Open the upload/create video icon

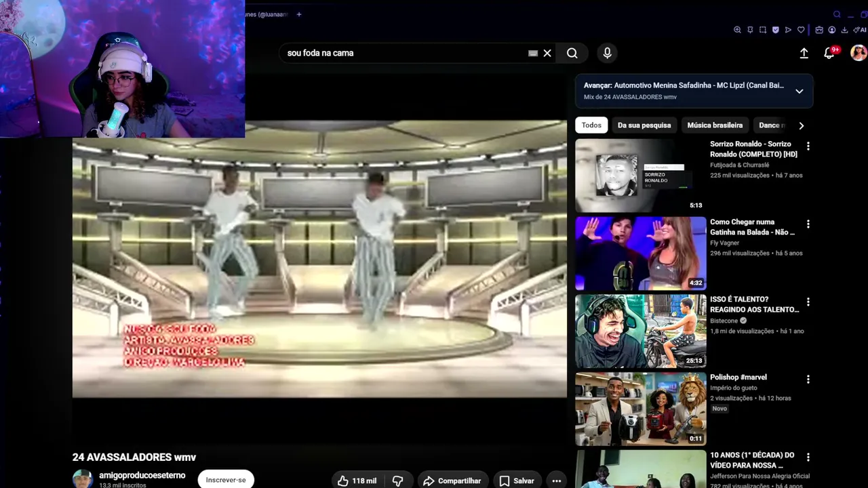pos(804,53)
